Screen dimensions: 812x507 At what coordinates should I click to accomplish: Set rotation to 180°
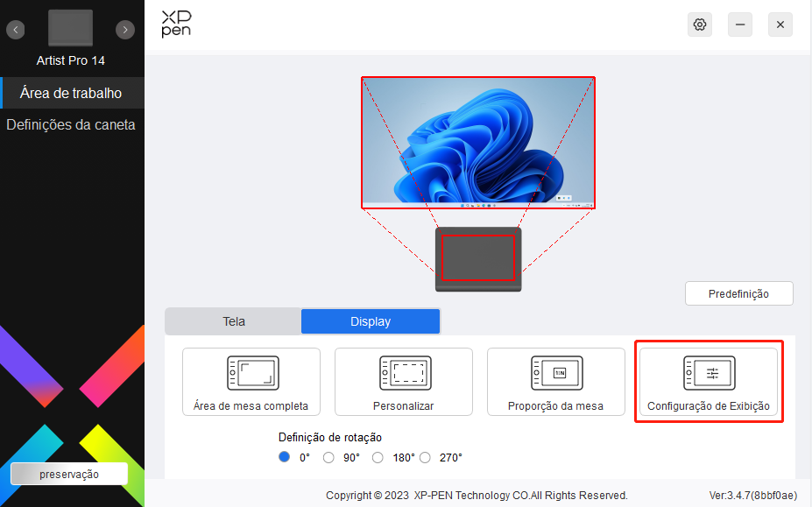378,458
